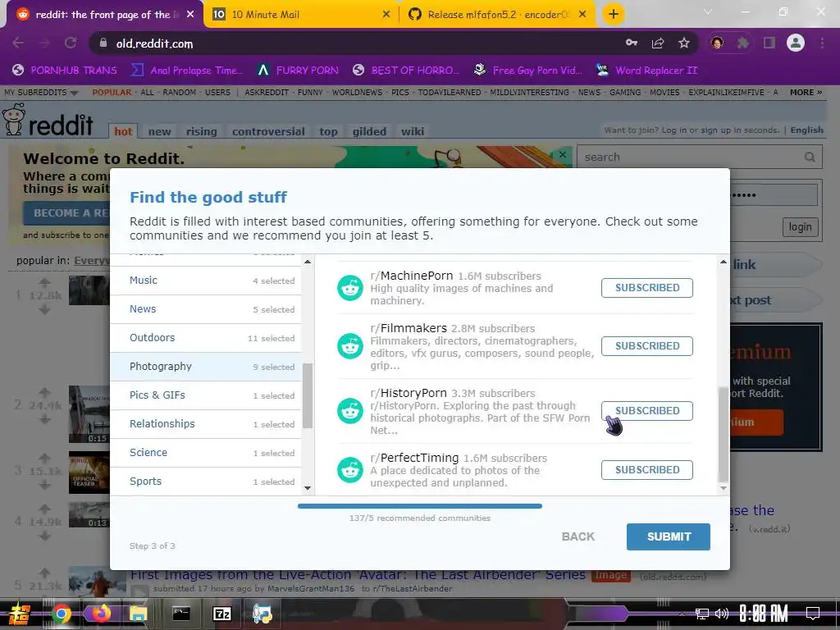The image size is (840, 630).
Task: Upvote post ranked 1
Action: (x=44, y=283)
